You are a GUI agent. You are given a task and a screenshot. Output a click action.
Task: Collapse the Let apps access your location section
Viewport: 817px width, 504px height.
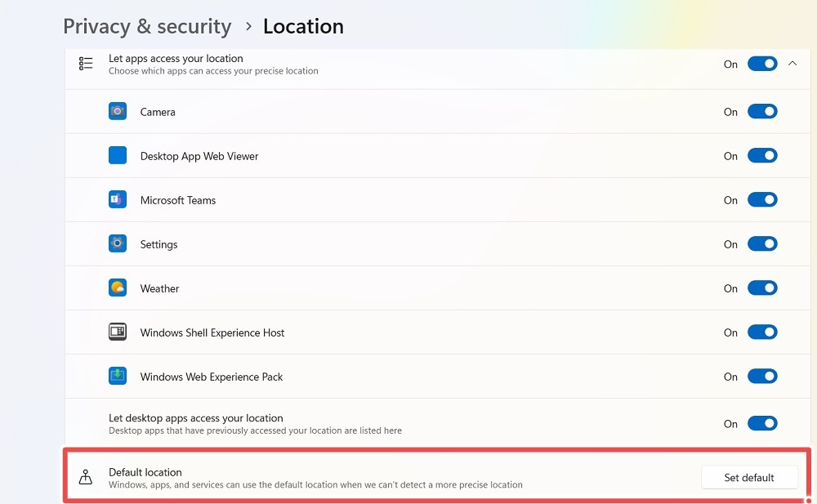point(792,63)
